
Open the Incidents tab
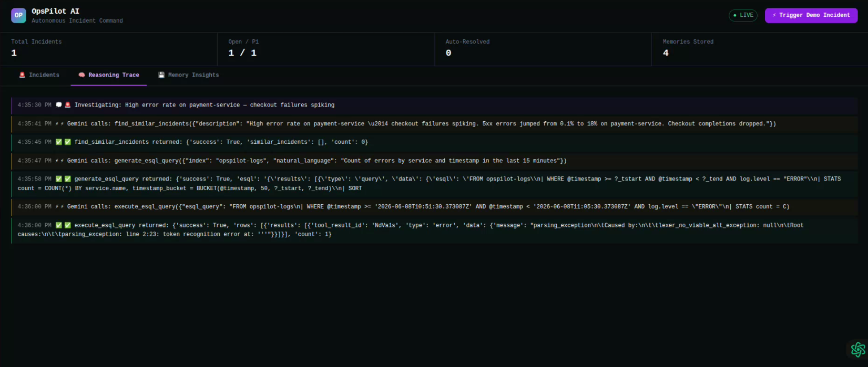click(39, 75)
